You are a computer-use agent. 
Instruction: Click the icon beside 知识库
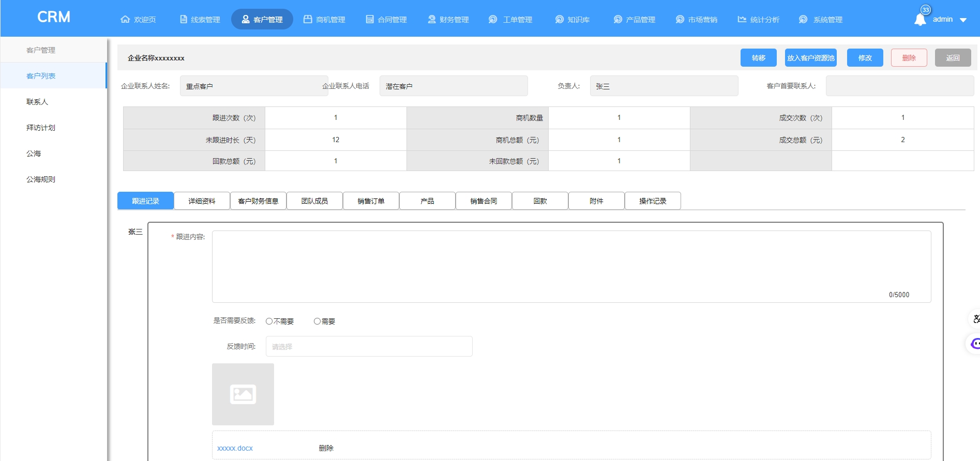[x=560, y=19]
